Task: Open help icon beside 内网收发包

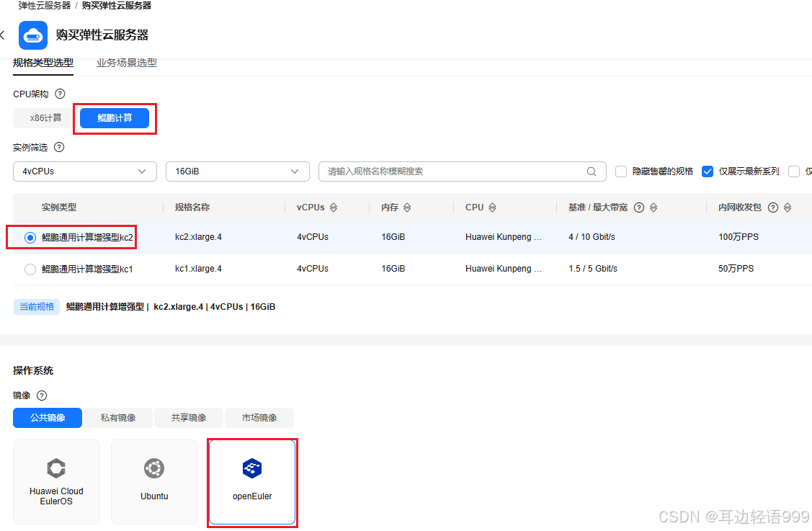Action: click(772, 208)
